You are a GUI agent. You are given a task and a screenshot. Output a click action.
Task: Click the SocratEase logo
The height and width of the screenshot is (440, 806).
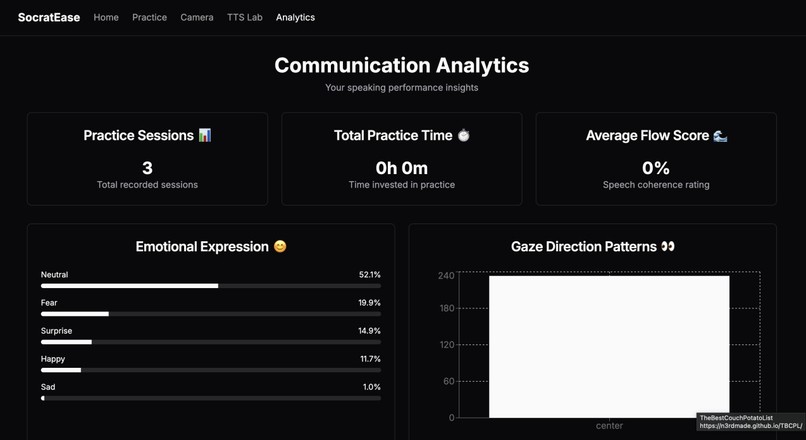tap(49, 17)
